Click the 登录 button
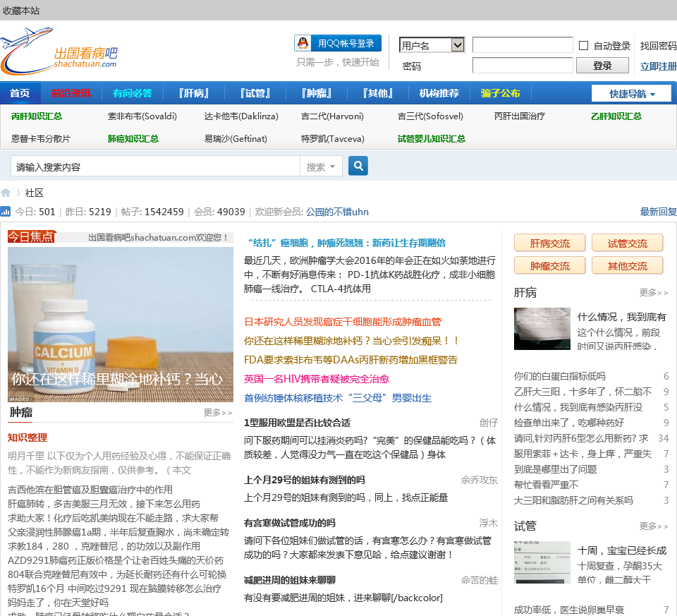This screenshot has height=616, width=677. coord(602,66)
